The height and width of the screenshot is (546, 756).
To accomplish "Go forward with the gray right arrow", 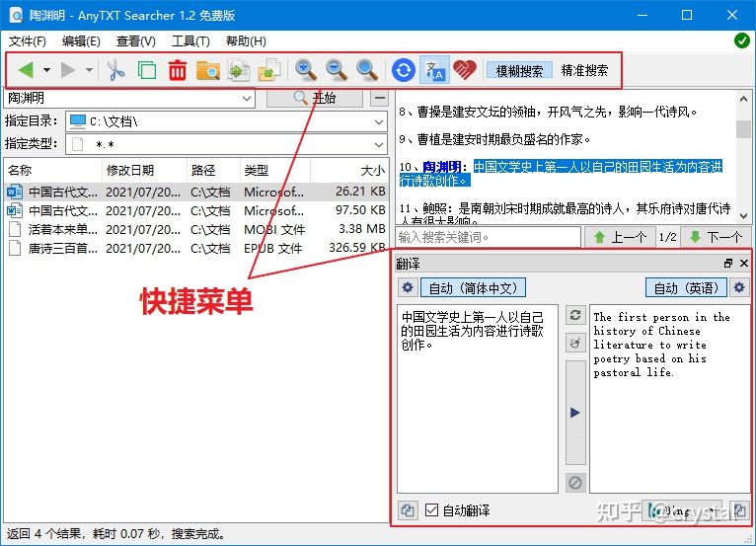I will click(x=68, y=70).
